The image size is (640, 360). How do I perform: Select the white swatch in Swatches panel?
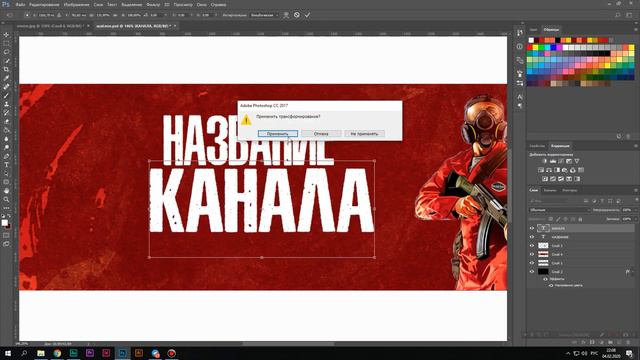(x=531, y=40)
